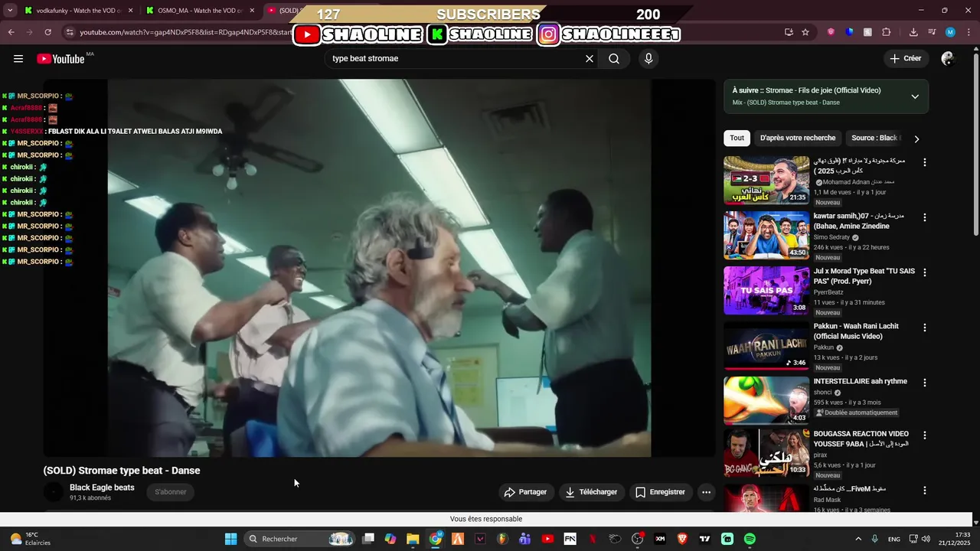Open the INTERSTELLAIRE video thumbnail
This screenshot has width=980, height=551.
click(x=766, y=400)
